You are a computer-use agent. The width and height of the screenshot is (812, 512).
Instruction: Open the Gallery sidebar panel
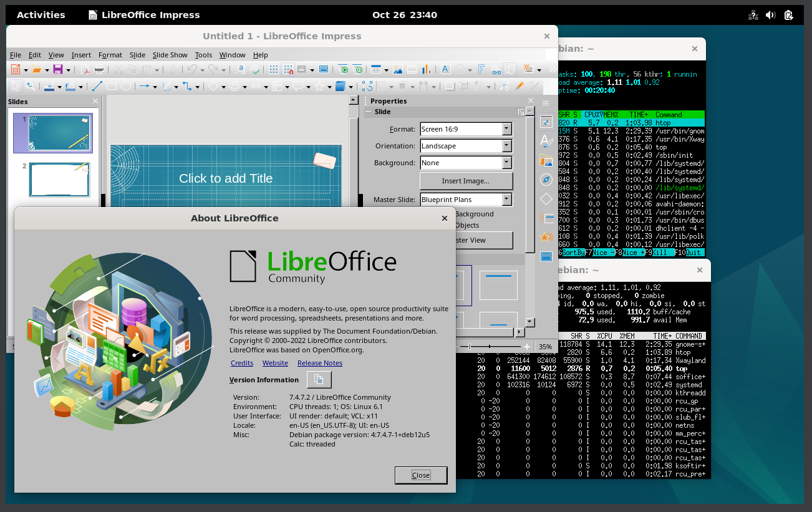click(546, 160)
